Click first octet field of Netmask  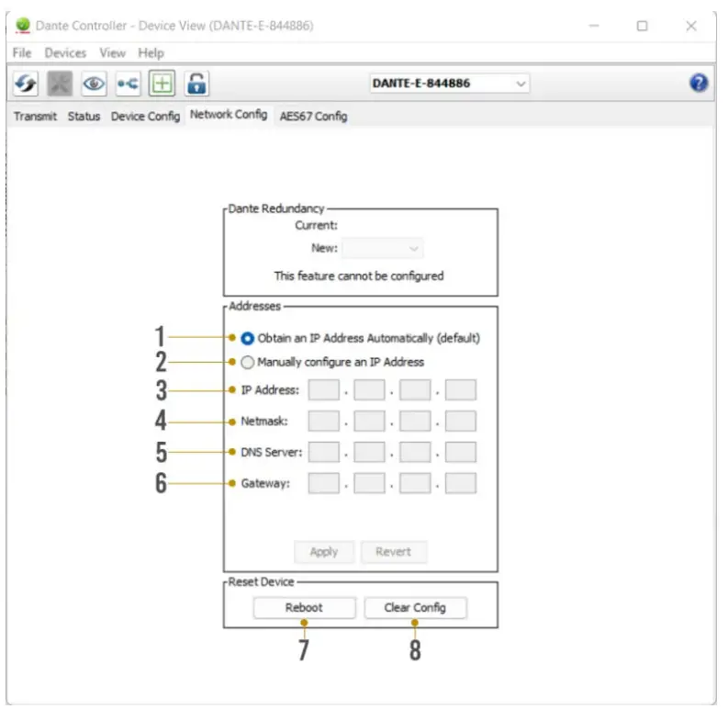pos(324,422)
